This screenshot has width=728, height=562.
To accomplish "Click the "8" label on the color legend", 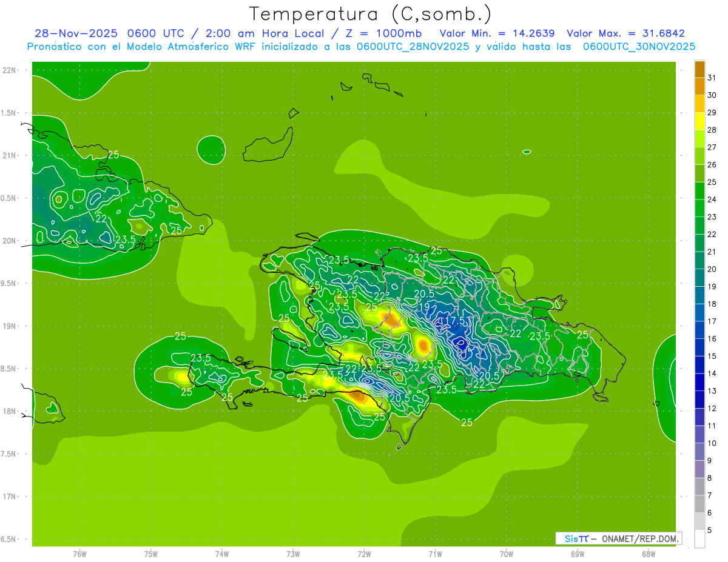I will [709, 478].
